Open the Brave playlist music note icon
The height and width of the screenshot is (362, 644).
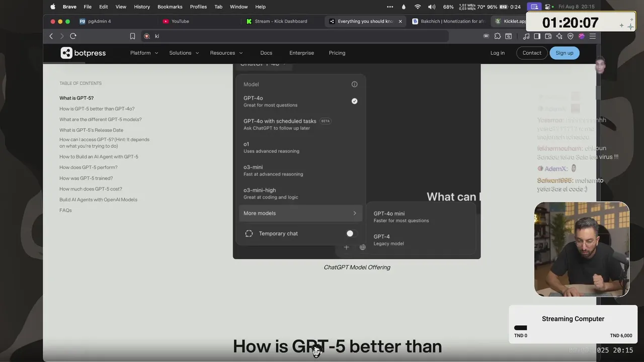[526, 36]
